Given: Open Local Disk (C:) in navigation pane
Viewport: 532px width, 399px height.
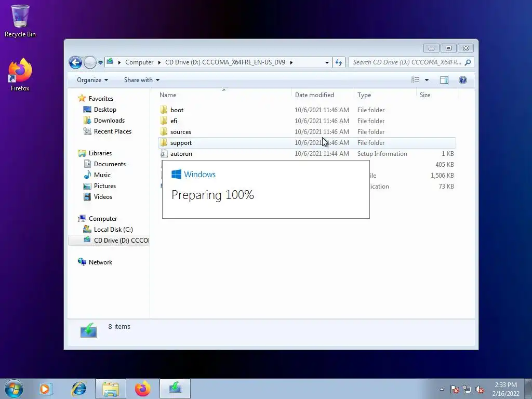Looking at the screenshot, I should pos(113,230).
